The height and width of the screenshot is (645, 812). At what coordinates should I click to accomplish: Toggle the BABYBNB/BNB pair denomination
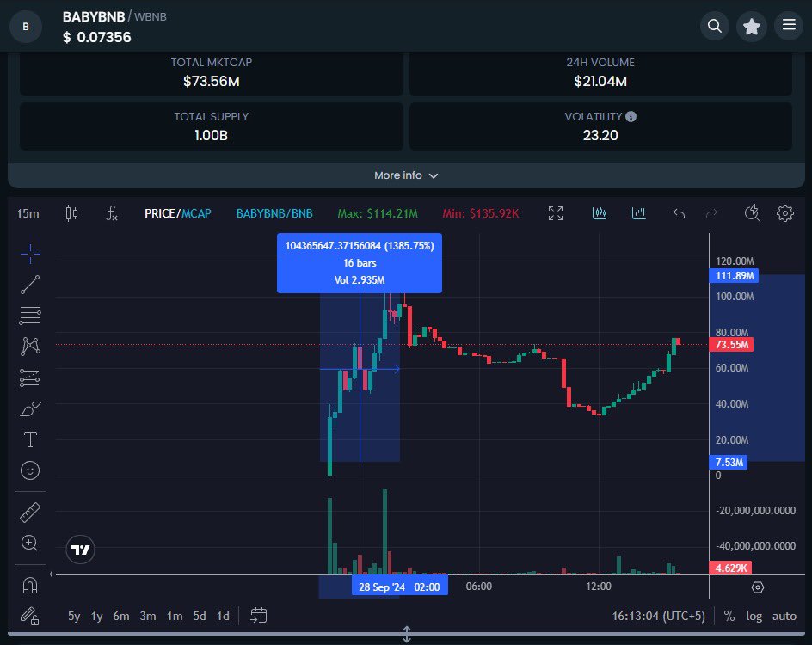274,213
